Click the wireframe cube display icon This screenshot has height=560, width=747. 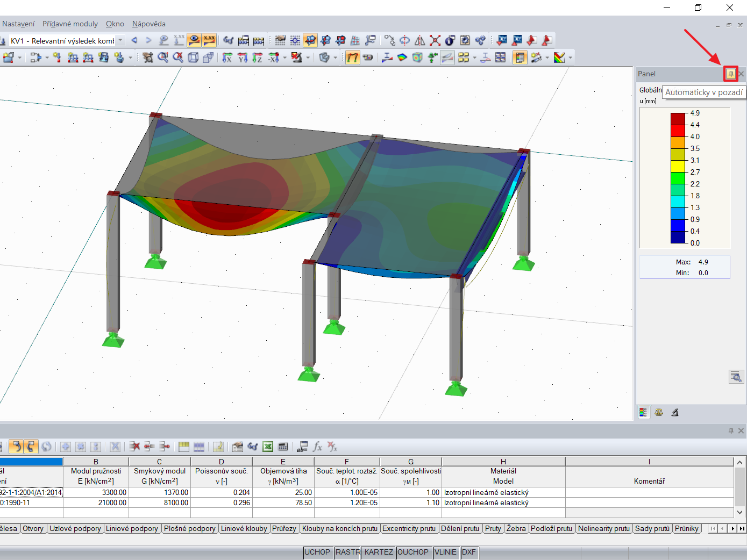pyautogui.click(x=193, y=58)
